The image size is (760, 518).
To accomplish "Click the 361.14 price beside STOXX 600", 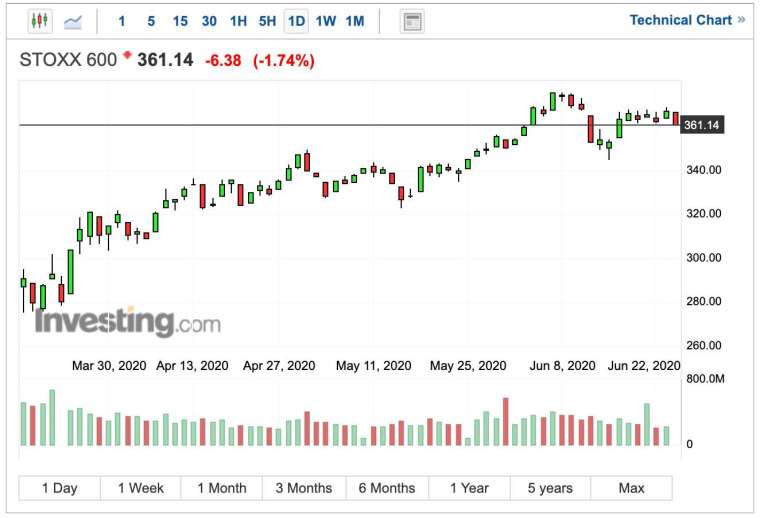I will tap(165, 60).
